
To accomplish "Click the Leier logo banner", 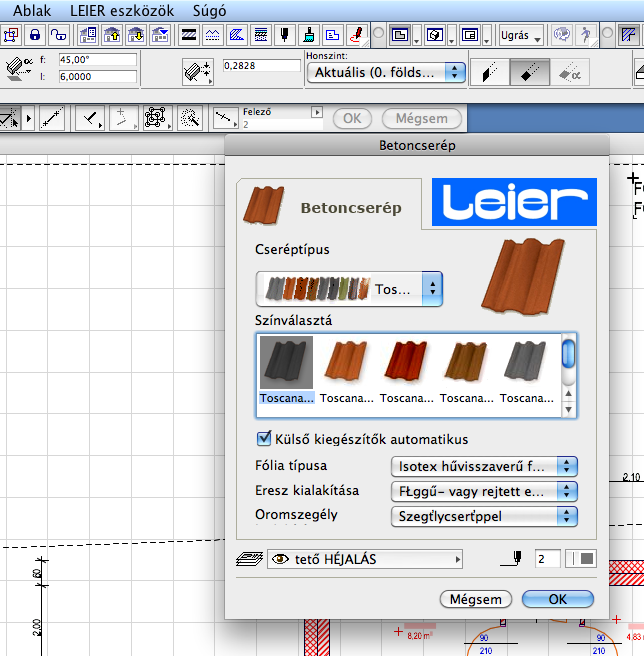I will tap(514, 202).
